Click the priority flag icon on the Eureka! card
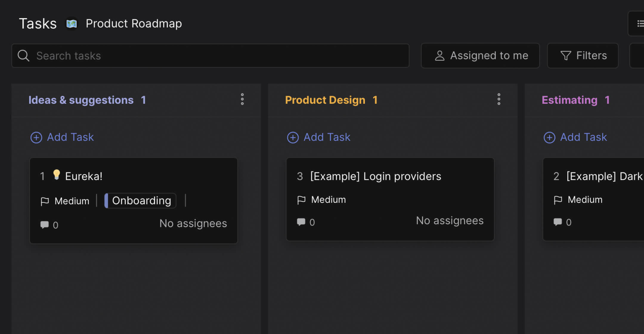The width and height of the screenshot is (644, 334). pyautogui.click(x=45, y=201)
